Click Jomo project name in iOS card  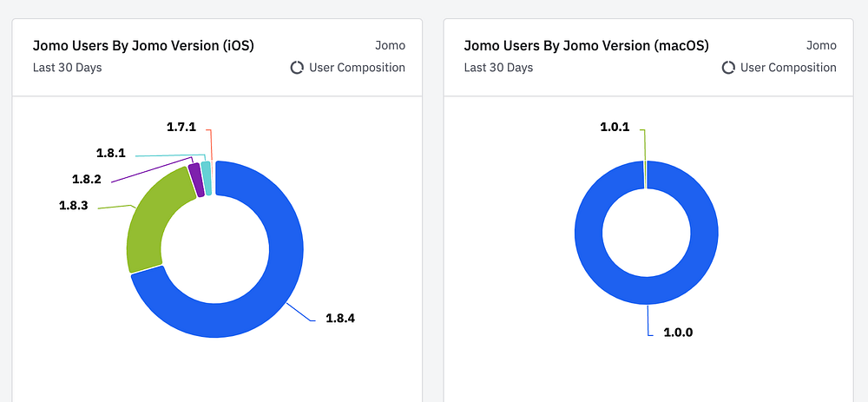(390, 45)
